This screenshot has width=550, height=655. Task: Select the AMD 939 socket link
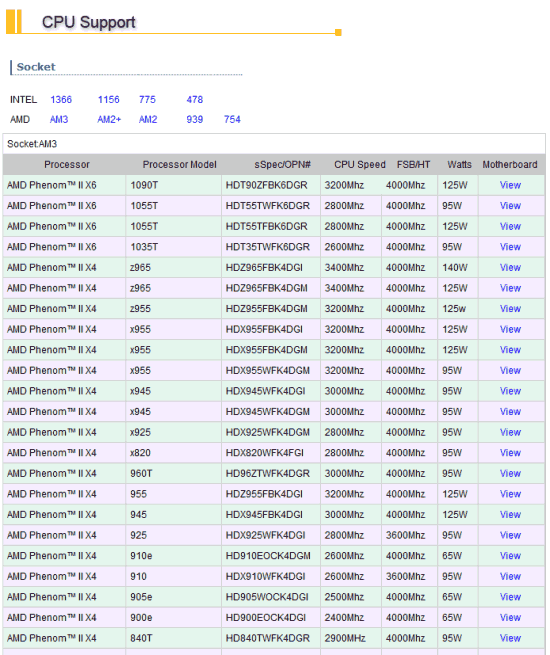(x=195, y=119)
